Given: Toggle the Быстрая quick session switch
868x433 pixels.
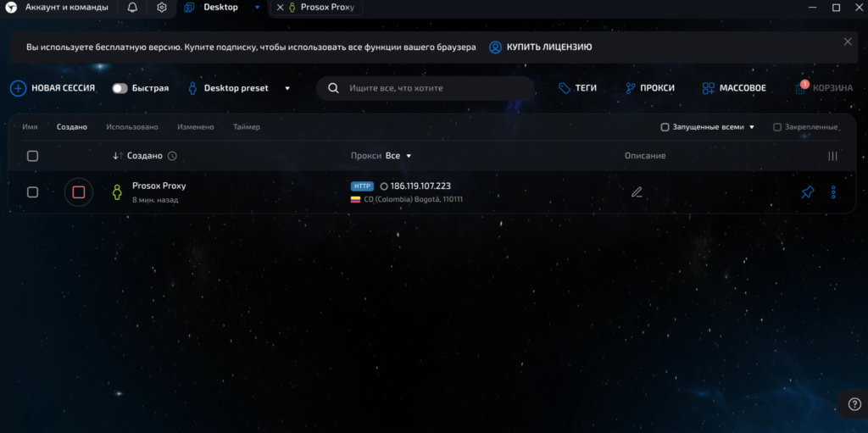Looking at the screenshot, I should 120,88.
